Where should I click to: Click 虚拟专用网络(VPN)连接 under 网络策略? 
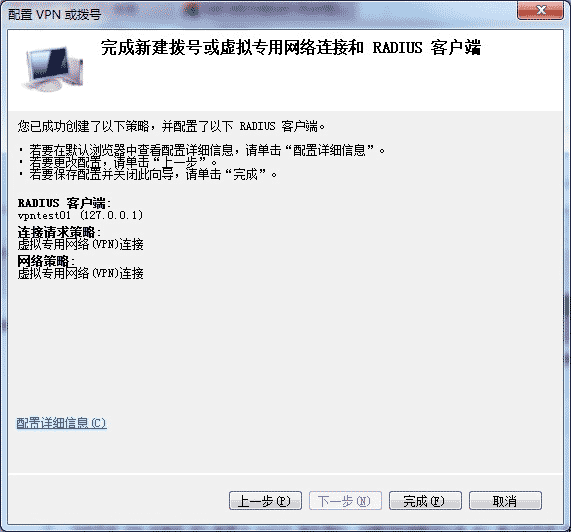80,273
